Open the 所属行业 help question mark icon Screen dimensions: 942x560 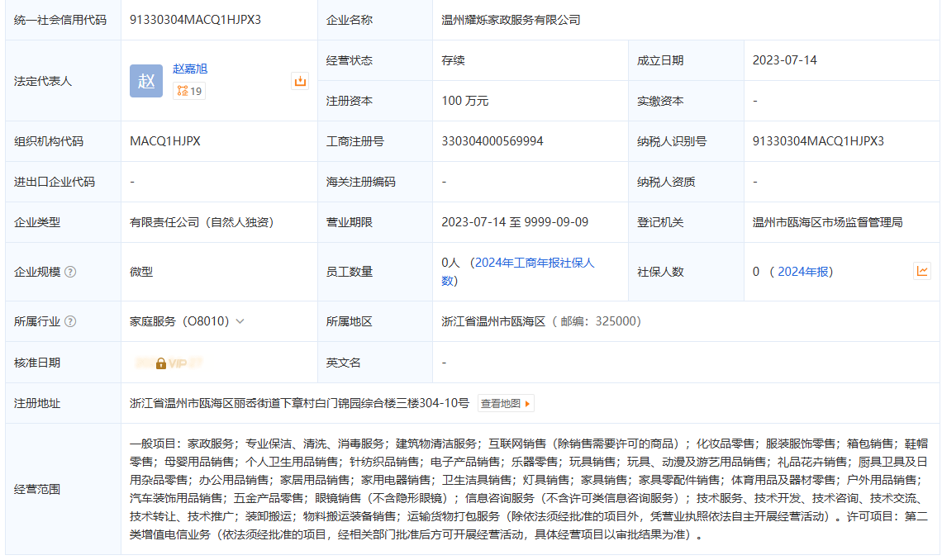pyautogui.click(x=70, y=322)
